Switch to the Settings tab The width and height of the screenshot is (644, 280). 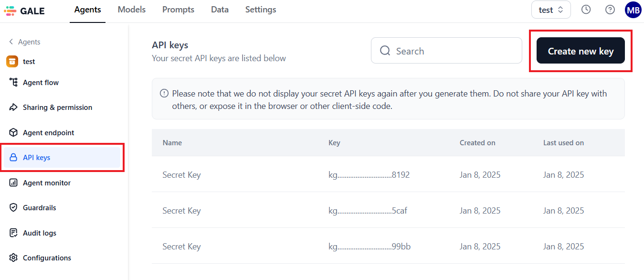click(261, 10)
